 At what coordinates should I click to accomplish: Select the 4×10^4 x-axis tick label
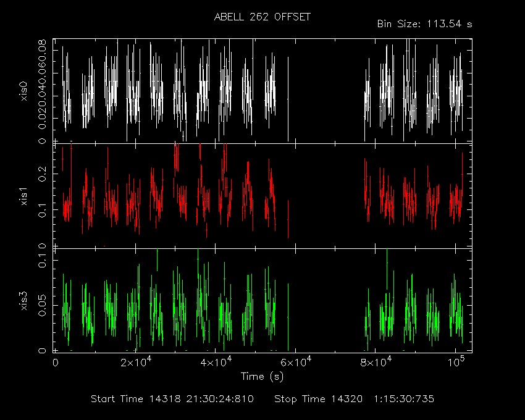point(216,362)
